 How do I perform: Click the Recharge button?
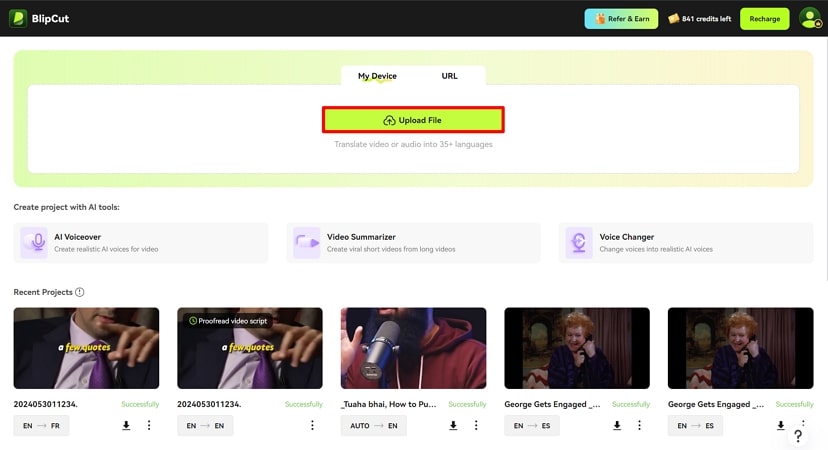765,19
